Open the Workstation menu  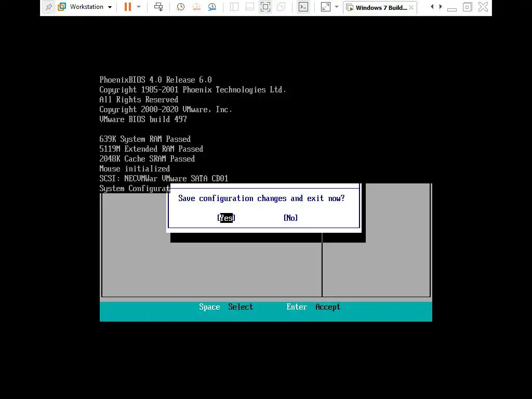[x=90, y=7]
